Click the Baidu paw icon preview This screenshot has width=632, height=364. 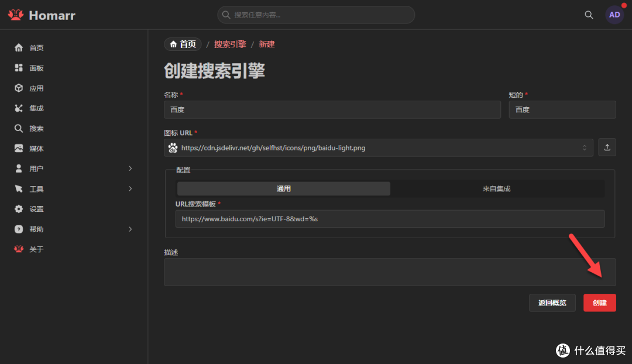pos(173,148)
